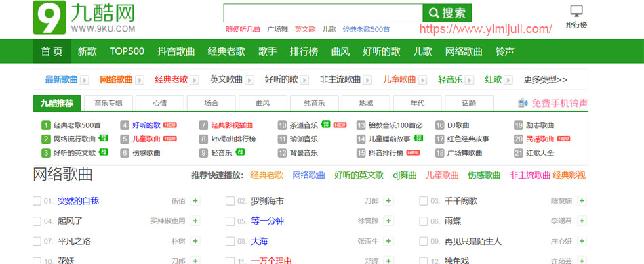644x264 pixels.
Task: Check the box for 罗刹海市
Action: click(230, 201)
